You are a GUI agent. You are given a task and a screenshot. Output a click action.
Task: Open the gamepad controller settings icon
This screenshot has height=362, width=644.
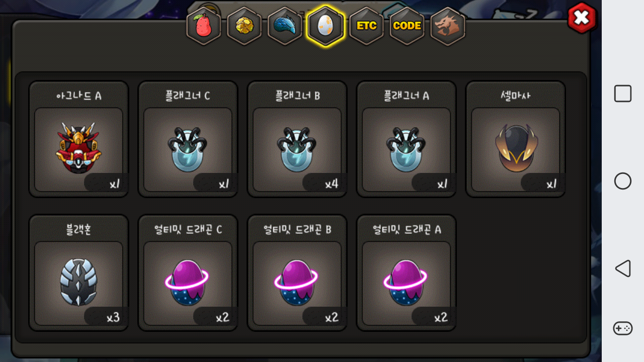click(x=623, y=328)
